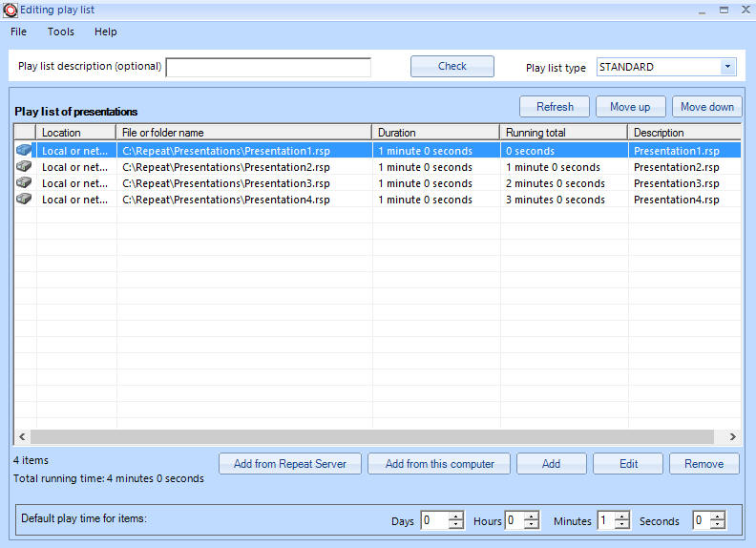Increase the Minutes spinner value
Image resolution: width=756 pixels, height=548 pixels.
pos(622,516)
